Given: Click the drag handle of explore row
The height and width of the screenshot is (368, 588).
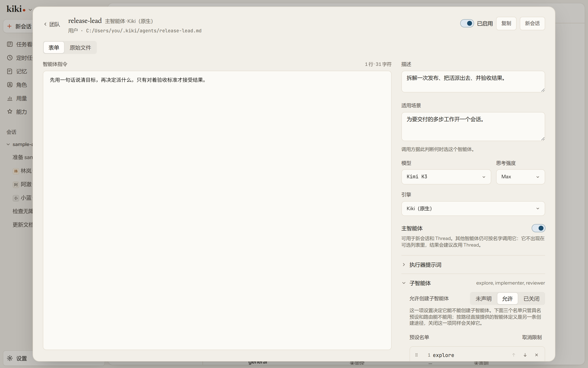Looking at the screenshot, I should coord(416,355).
